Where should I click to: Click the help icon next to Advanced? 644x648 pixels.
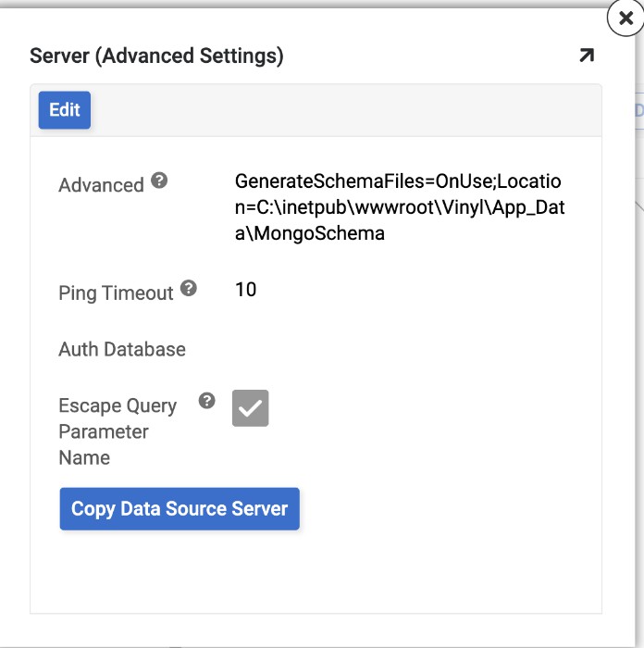click(x=159, y=181)
